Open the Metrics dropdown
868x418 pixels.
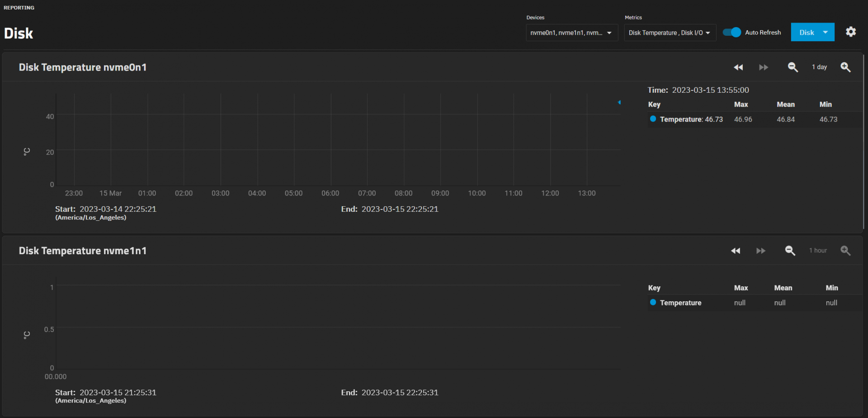coord(670,33)
